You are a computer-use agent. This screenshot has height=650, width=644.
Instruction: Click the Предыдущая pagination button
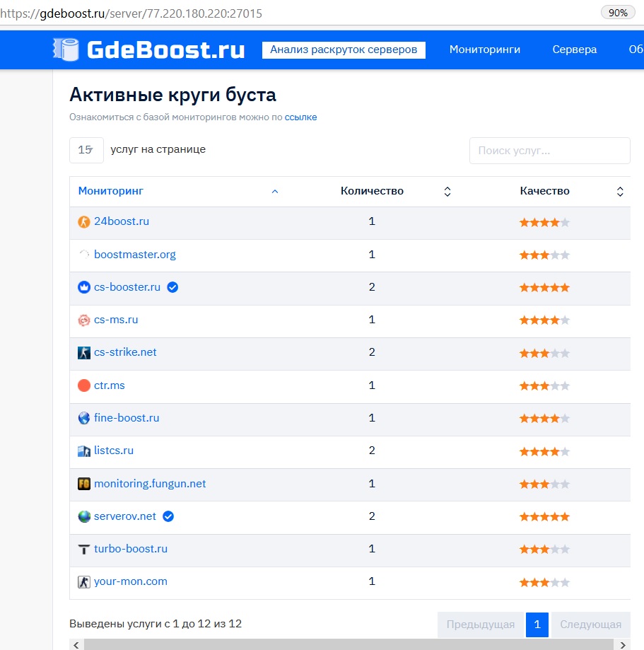(x=481, y=625)
